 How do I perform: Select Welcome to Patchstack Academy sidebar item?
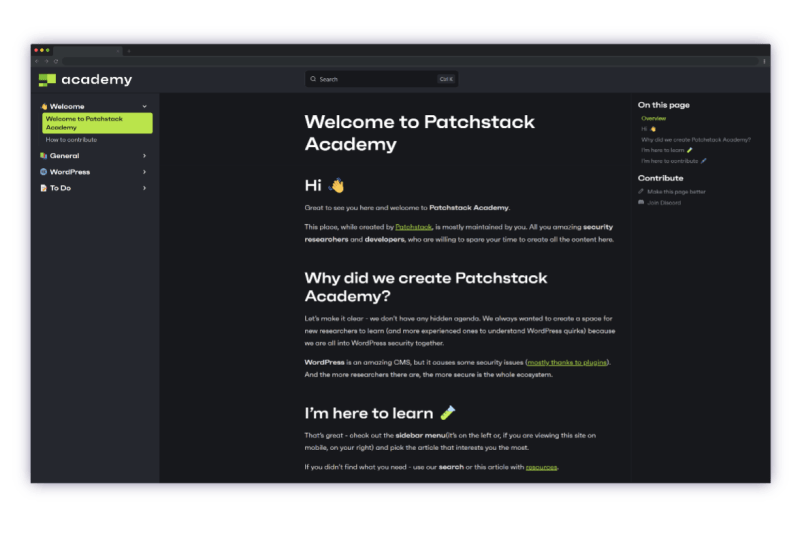[97, 123]
